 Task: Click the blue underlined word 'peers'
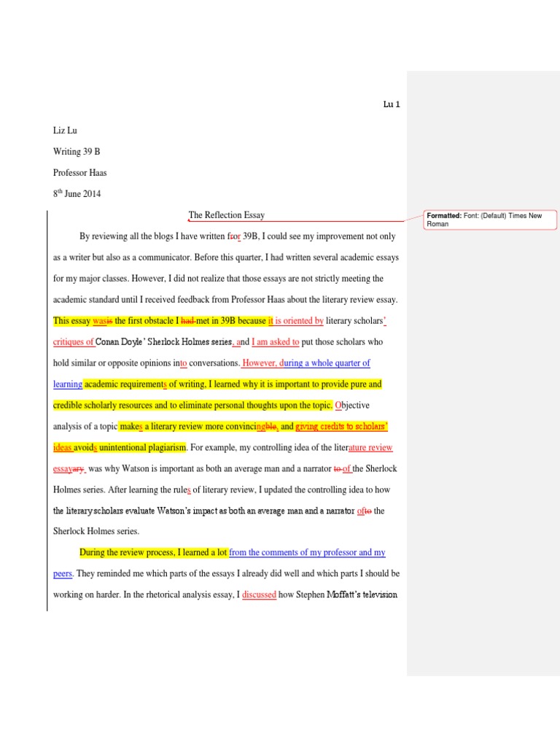(63, 573)
